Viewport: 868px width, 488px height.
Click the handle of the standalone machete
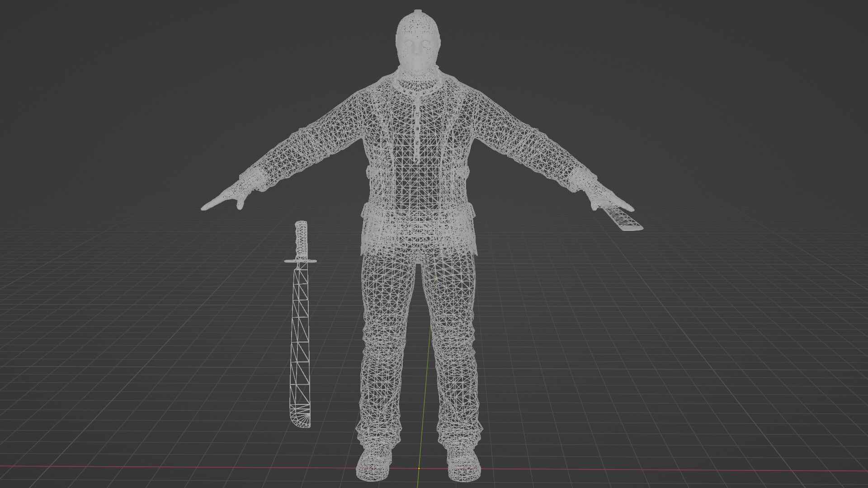302,240
